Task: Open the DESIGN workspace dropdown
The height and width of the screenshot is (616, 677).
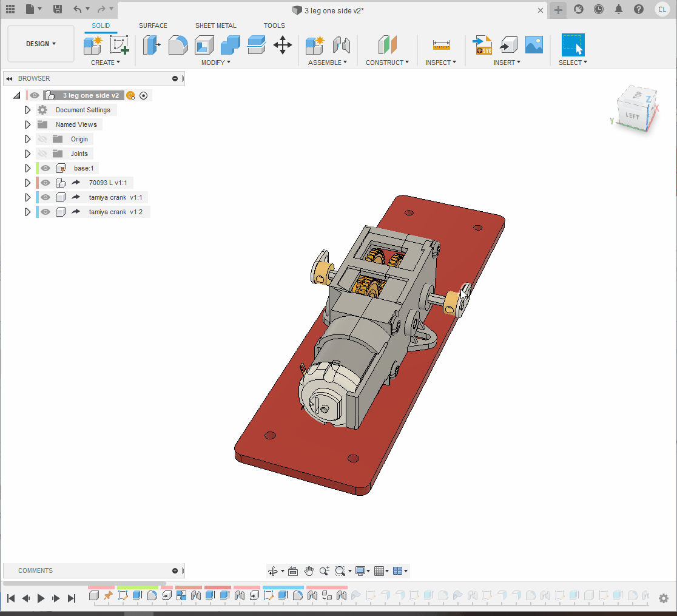Action: point(41,44)
